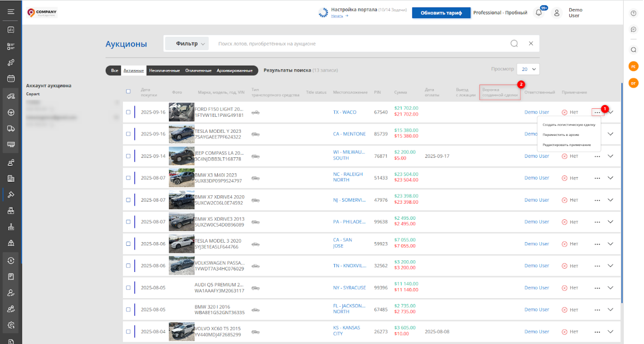Open the TX - WACO location link
Screen dimensions: 644x344
(344, 113)
